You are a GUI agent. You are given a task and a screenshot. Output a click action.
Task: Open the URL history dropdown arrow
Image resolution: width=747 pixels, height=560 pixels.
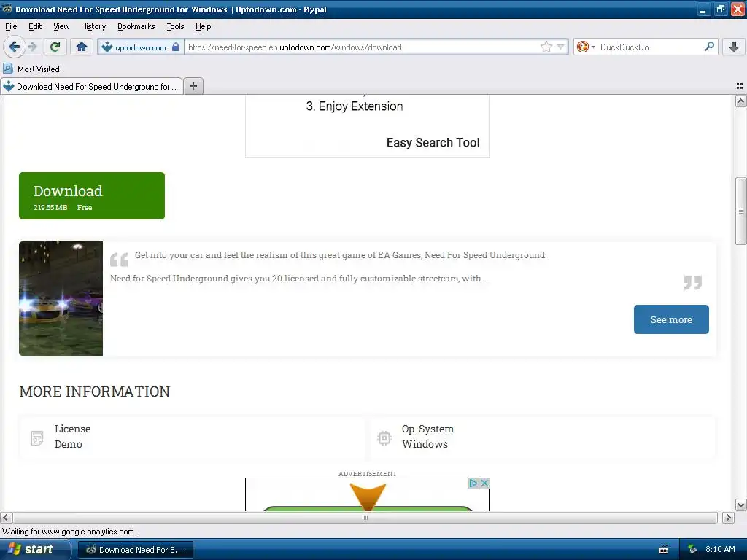coord(561,47)
